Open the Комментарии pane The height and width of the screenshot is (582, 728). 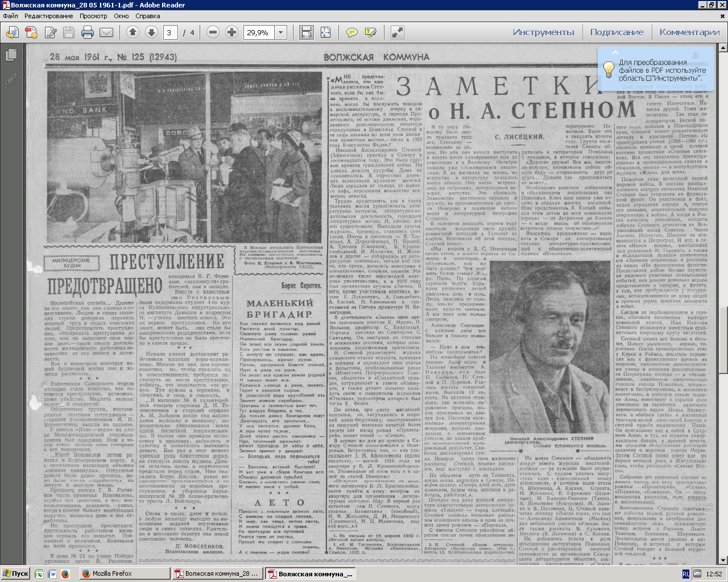[x=689, y=32]
